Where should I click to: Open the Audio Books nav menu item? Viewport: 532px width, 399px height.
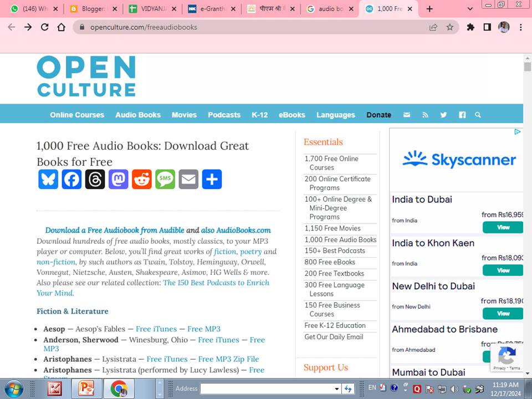(x=138, y=115)
